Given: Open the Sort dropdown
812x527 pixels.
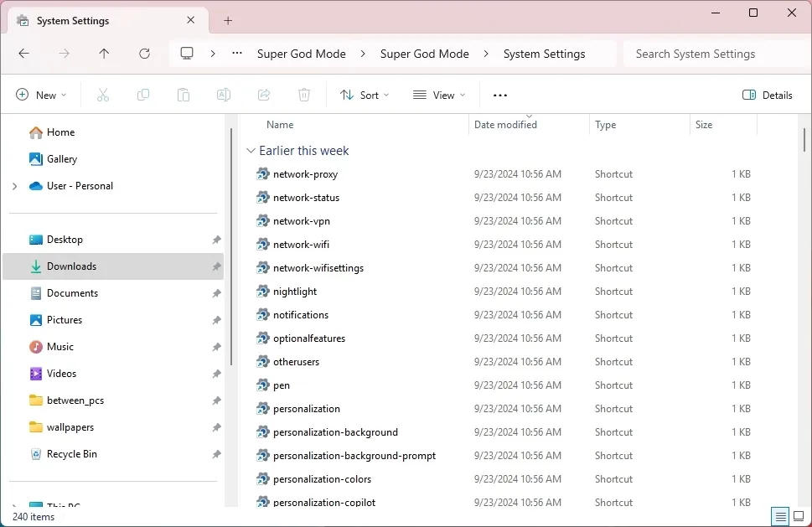Looking at the screenshot, I should (x=365, y=95).
